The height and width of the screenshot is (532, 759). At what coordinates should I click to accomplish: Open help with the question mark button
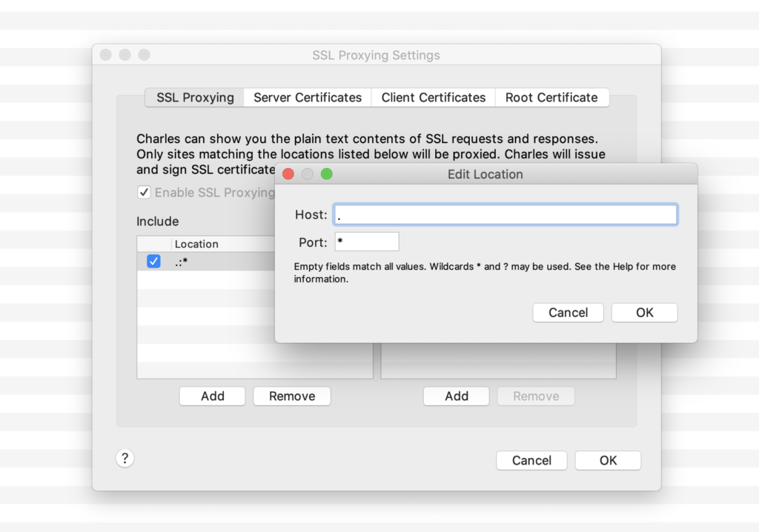125,459
